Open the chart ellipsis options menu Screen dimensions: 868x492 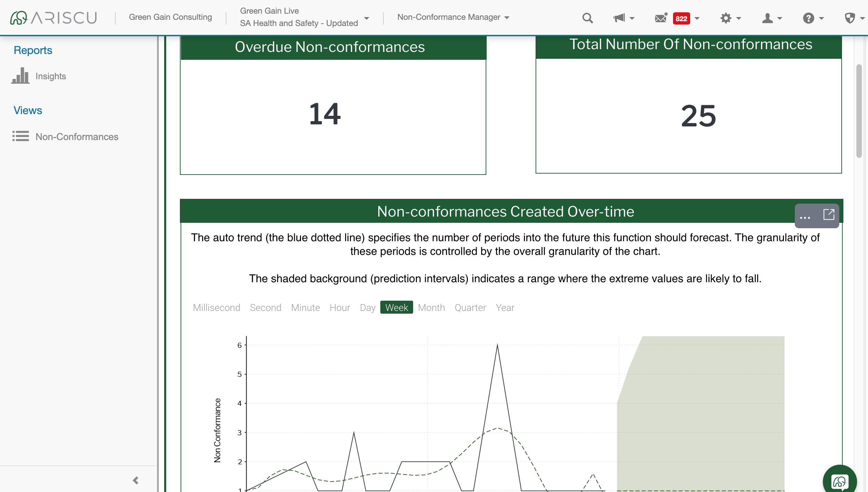[x=805, y=217]
